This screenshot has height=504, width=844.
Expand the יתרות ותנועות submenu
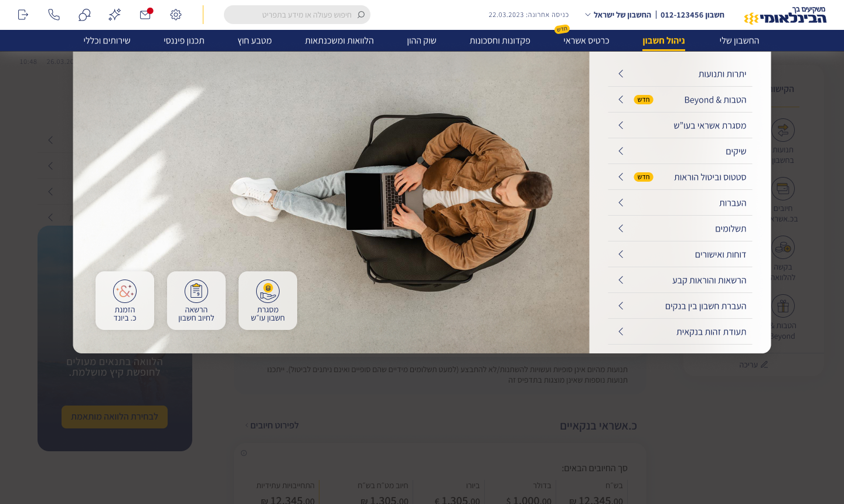(680, 74)
